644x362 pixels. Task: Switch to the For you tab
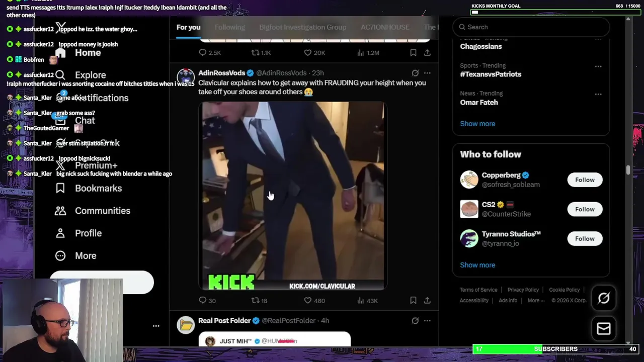click(x=188, y=27)
